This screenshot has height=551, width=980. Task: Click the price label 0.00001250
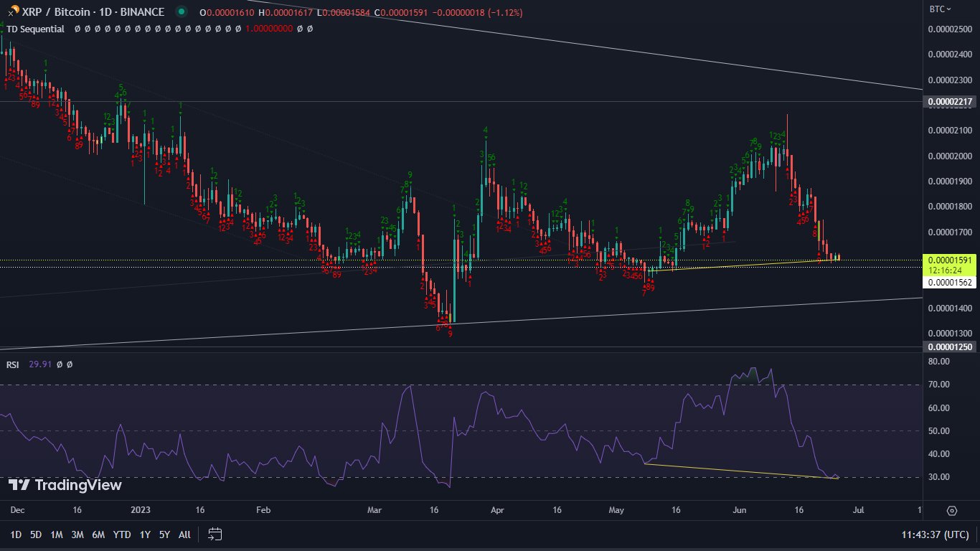point(950,347)
